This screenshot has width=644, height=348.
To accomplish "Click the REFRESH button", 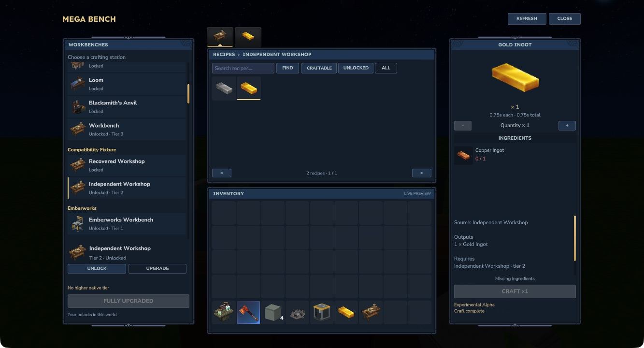I will coord(527,19).
